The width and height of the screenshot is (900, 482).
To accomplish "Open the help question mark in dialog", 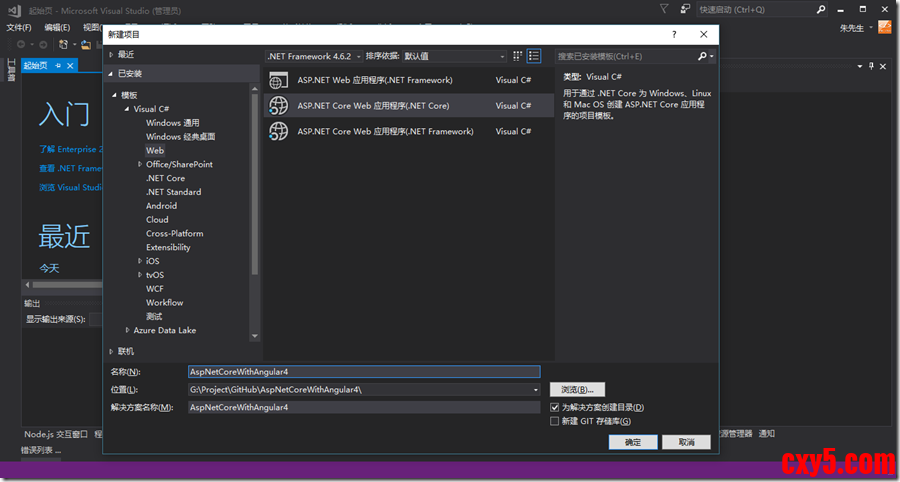I will coord(674,34).
